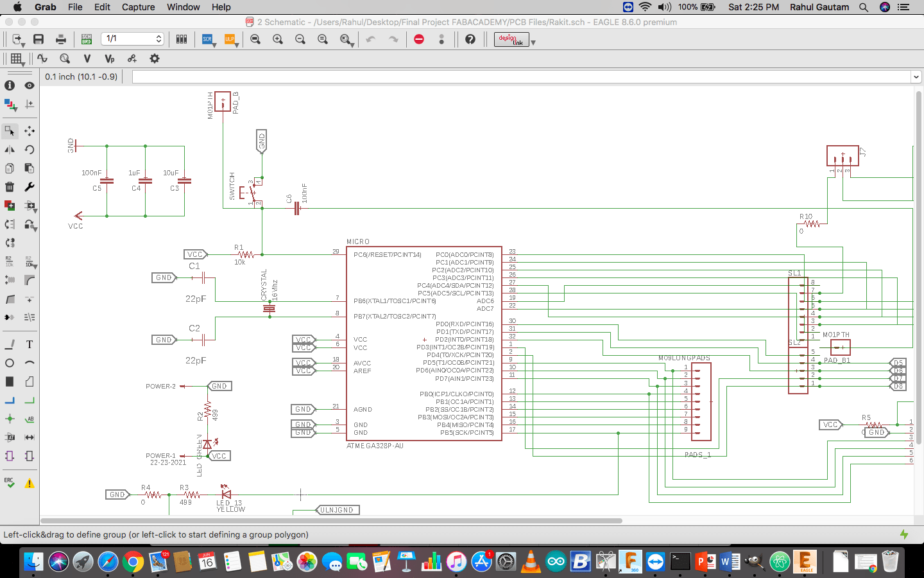Image resolution: width=924 pixels, height=578 pixels.
Task: Select the Value dropdown tool
Action: [x=30, y=262]
